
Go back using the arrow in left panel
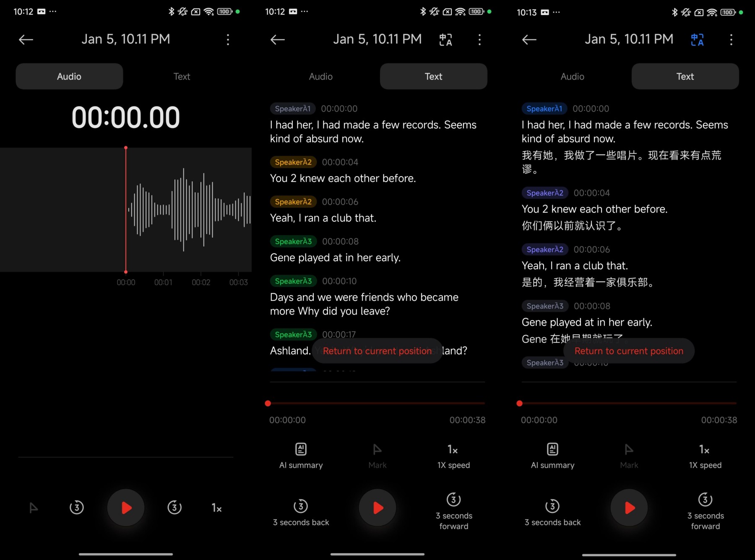coord(26,39)
